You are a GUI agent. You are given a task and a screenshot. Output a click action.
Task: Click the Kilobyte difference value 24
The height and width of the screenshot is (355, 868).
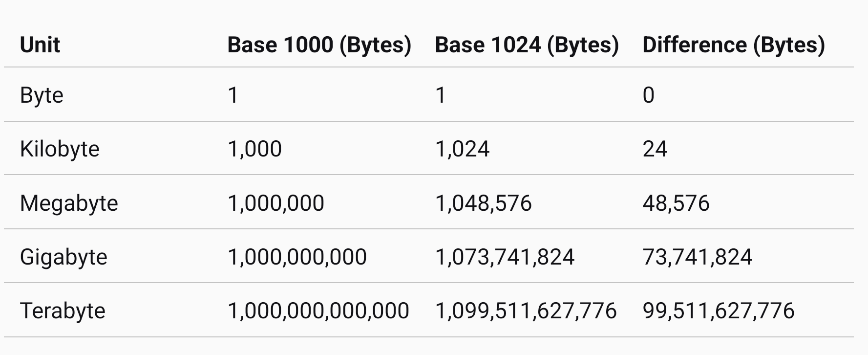coord(655,149)
